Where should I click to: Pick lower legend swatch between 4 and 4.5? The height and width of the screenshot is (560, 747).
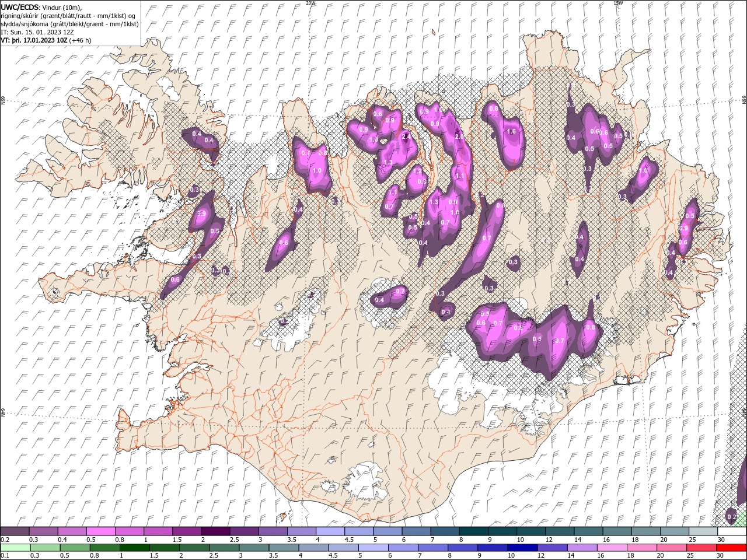point(314,548)
